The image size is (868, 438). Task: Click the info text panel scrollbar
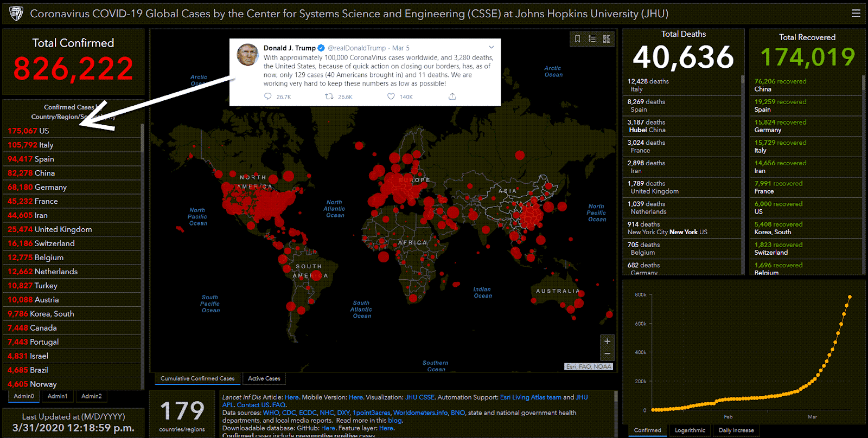[616, 397]
